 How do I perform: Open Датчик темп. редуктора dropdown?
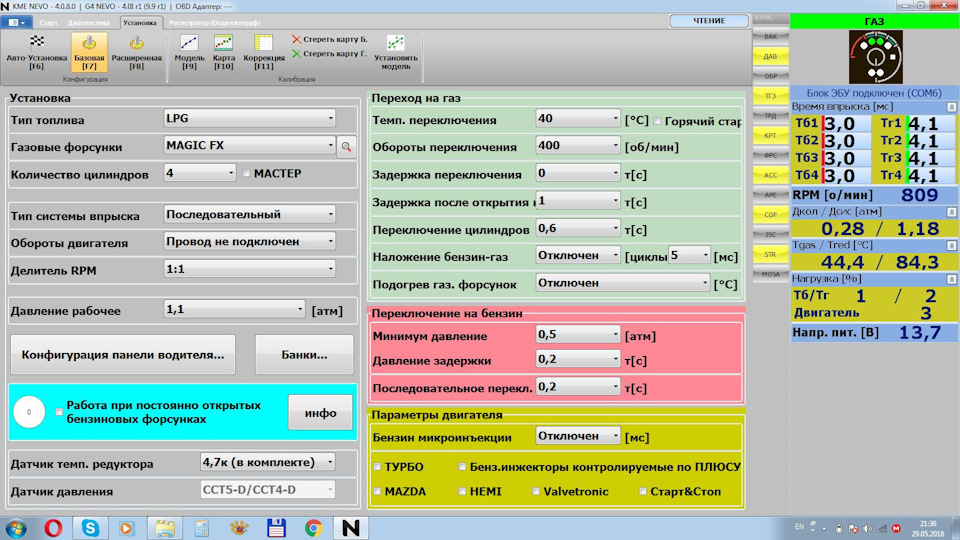pos(268,462)
